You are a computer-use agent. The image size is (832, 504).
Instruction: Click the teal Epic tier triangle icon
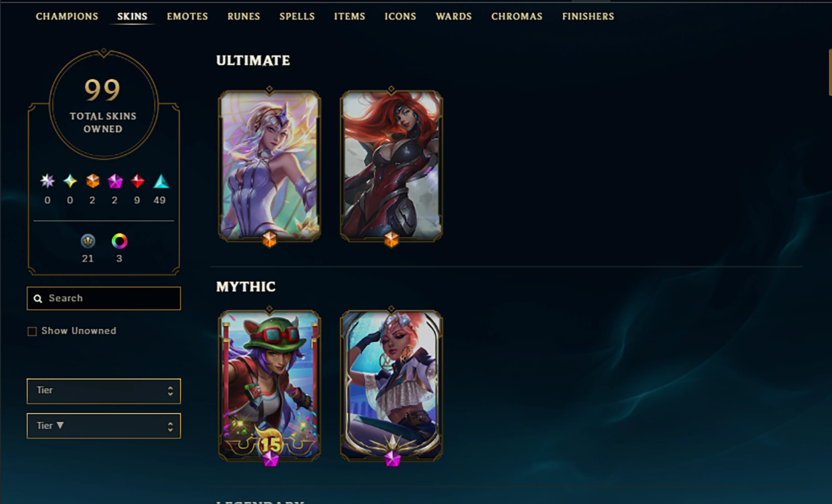pos(161,181)
